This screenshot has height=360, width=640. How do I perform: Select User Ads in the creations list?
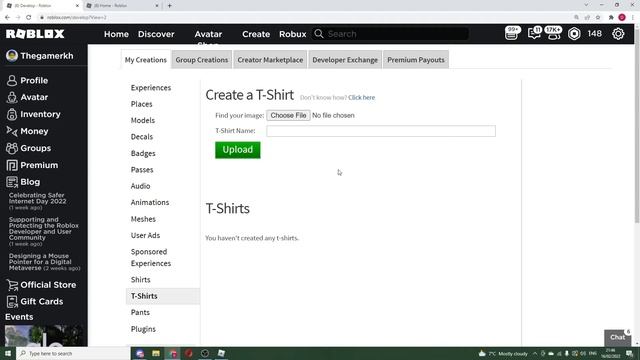(x=145, y=236)
